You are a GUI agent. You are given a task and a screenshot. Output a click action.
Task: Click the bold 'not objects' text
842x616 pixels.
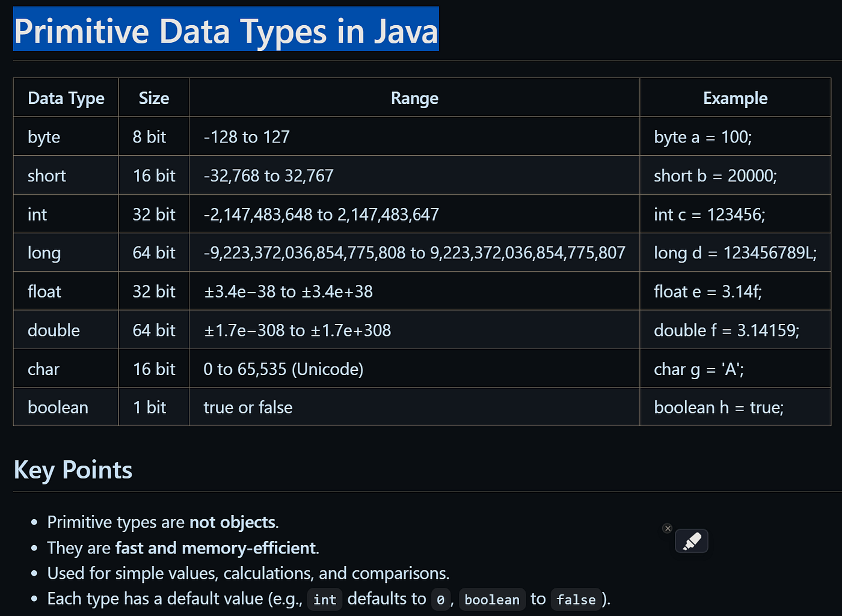(232, 522)
